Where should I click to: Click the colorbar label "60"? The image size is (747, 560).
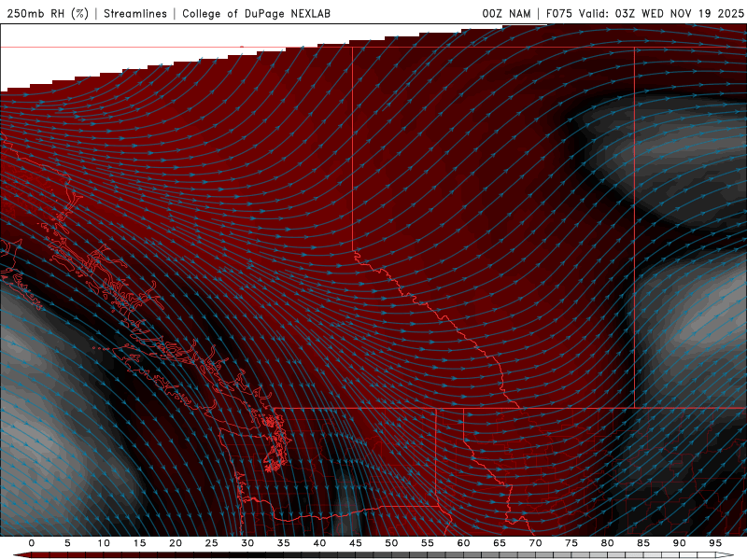[463, 543]
